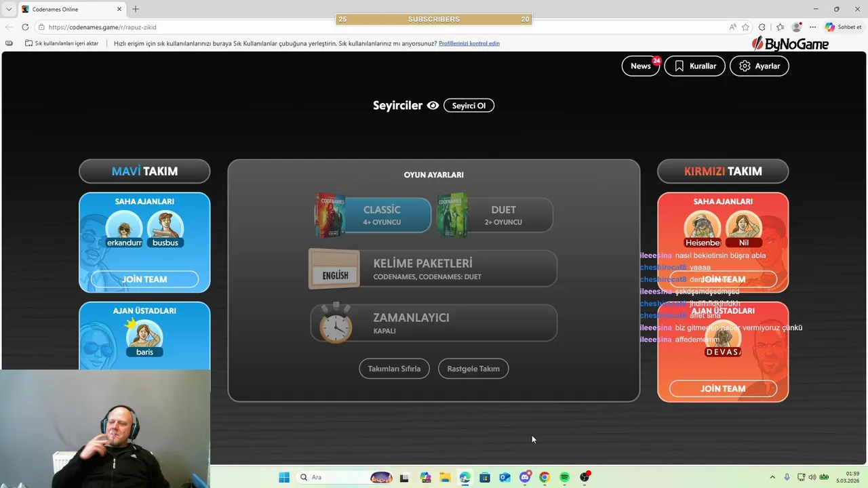Screen dimensions: 868x488
Task: Open File Explorer from taskbar
Action: tap(445, 477)
